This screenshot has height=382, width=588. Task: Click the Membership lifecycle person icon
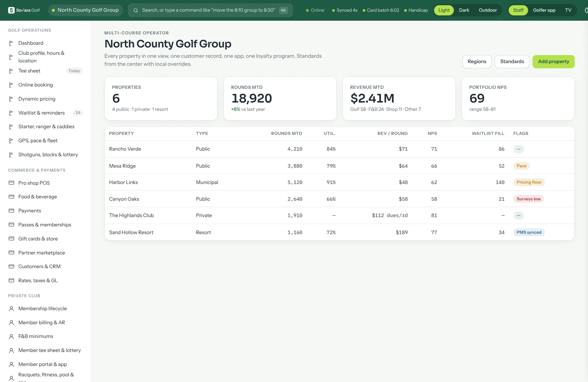pos(11,309)
